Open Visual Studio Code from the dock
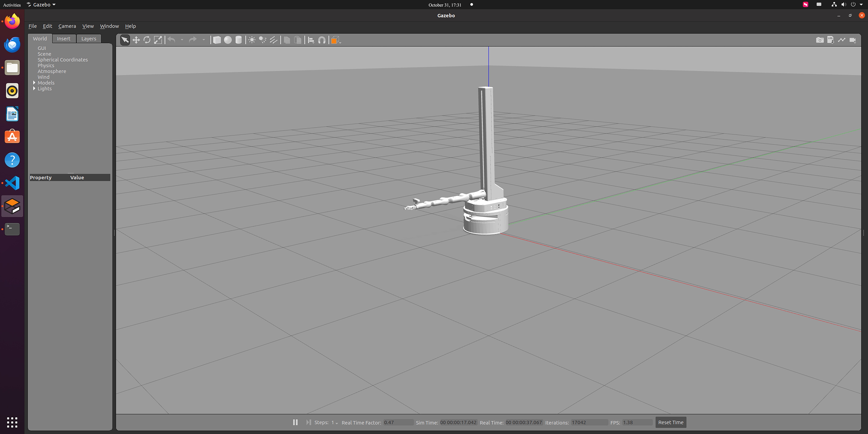Viewport: 868px width, 434px height. pos(12,183)
